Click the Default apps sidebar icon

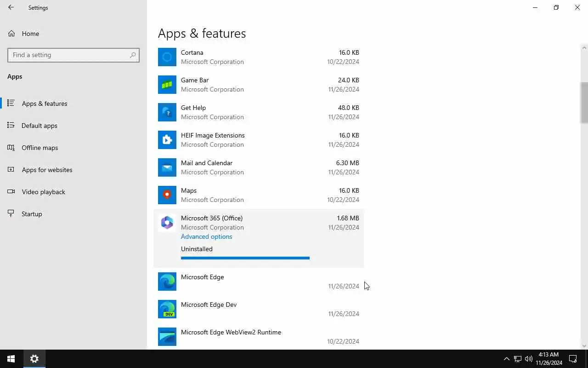tap(11, 126)
